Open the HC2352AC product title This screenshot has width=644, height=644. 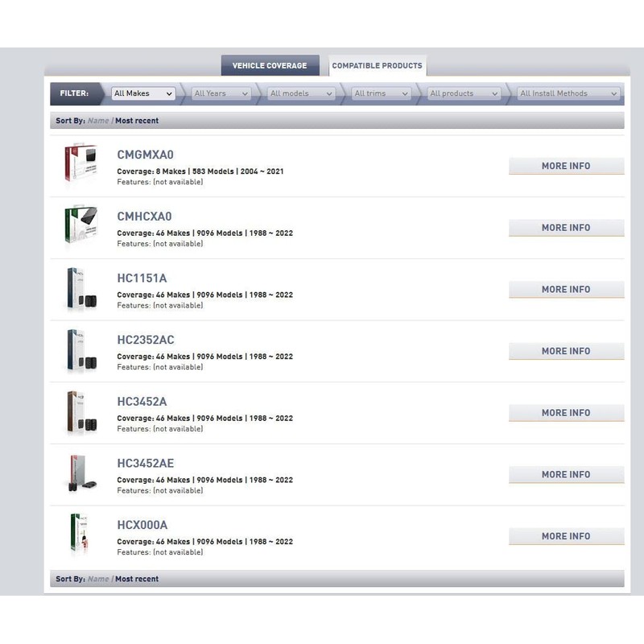(x=146, y=340)
